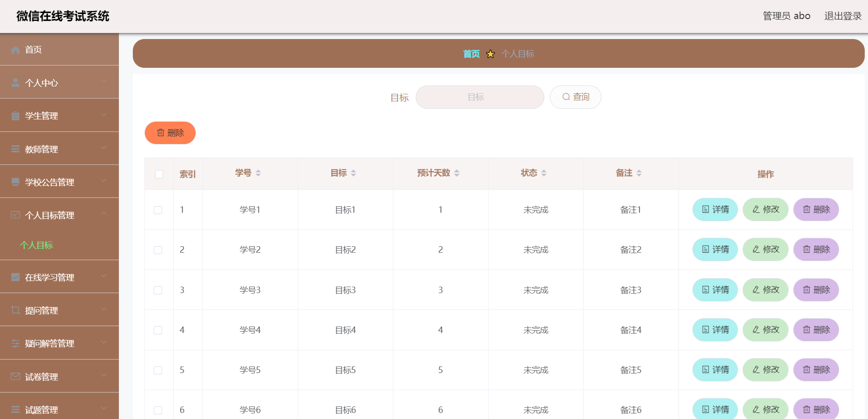The height and width of the screenshot is (419, 868).
Task: Open 首页 in the sidebar
Action: point(59,49)
